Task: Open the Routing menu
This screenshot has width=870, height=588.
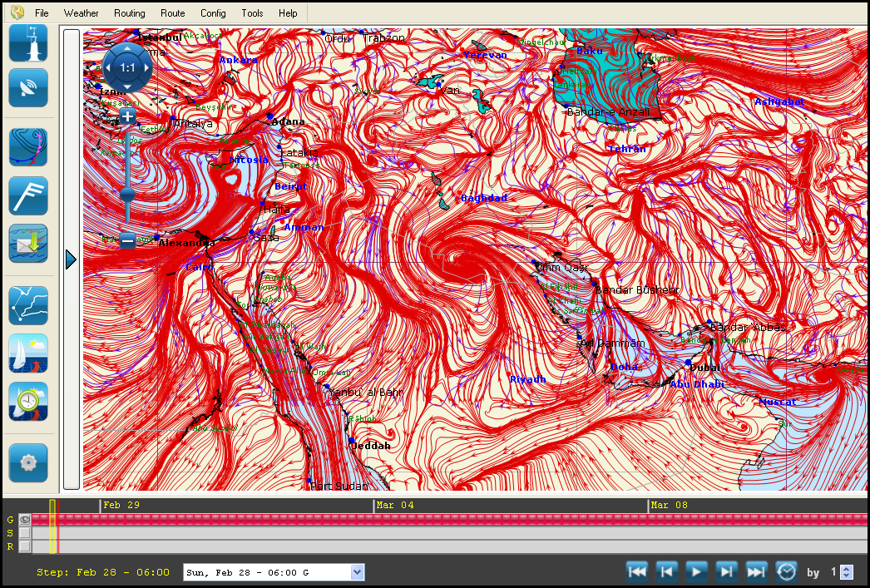Action: pos(129,12)
